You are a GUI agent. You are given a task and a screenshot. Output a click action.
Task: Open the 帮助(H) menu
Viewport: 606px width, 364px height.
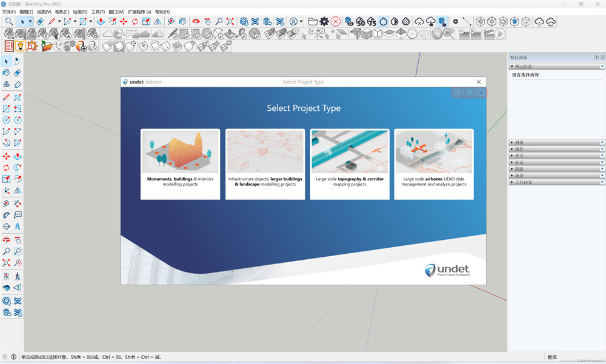click(162, 12)
